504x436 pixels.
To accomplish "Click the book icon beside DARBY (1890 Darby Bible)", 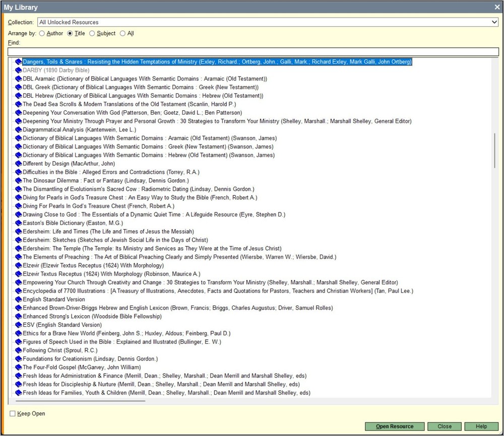I will [x=19, y=70].
